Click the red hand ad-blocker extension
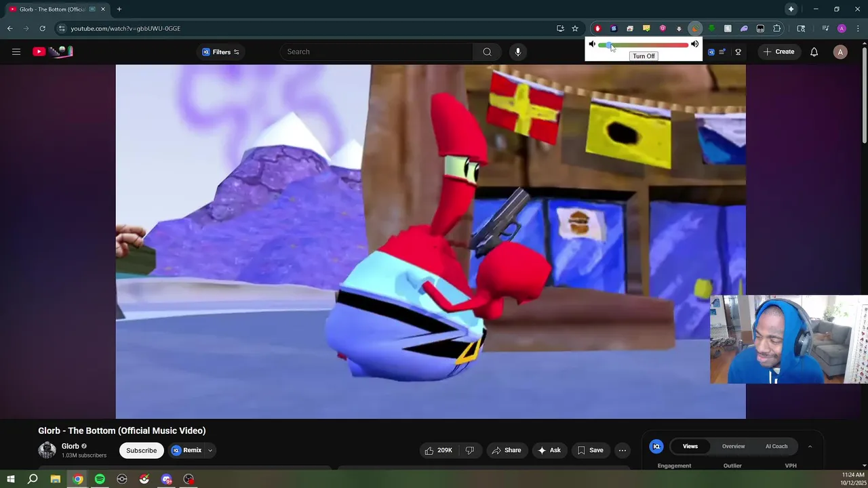 597,28
